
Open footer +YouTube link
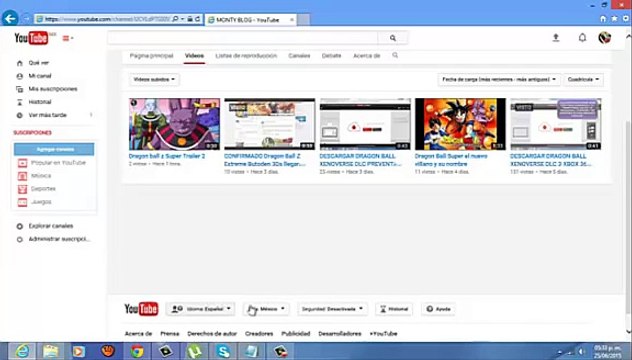[x=383, y=334]
